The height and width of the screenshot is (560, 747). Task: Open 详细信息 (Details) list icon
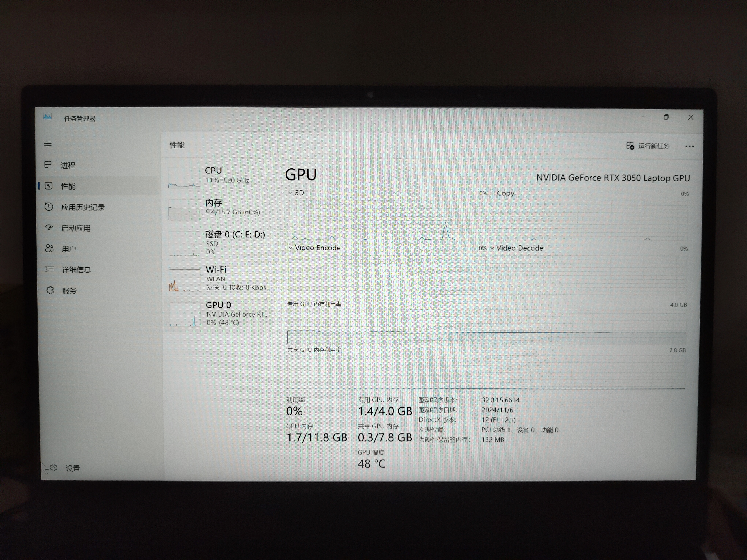coord(50,269)
